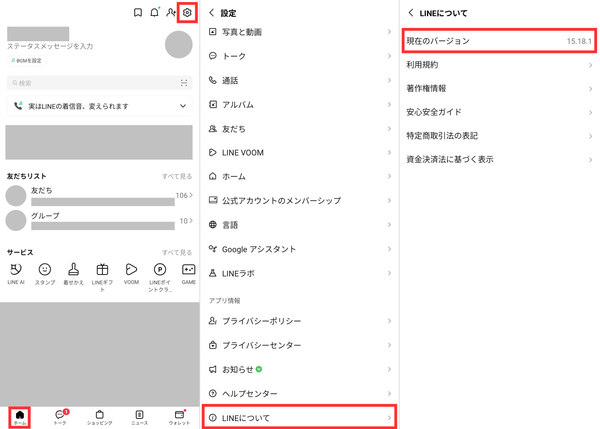Open the QR code scanner in search bar
The image size is (600, 429).
click(x=184, y=83)
